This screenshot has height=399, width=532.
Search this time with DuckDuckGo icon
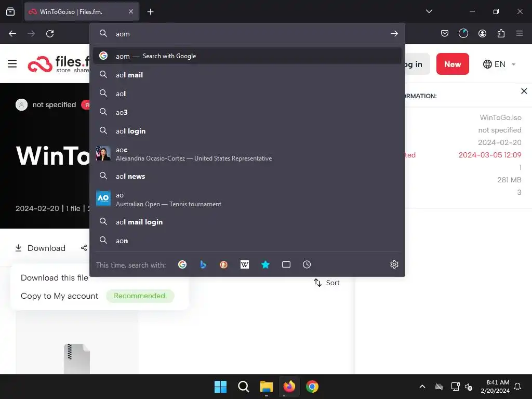223,264
